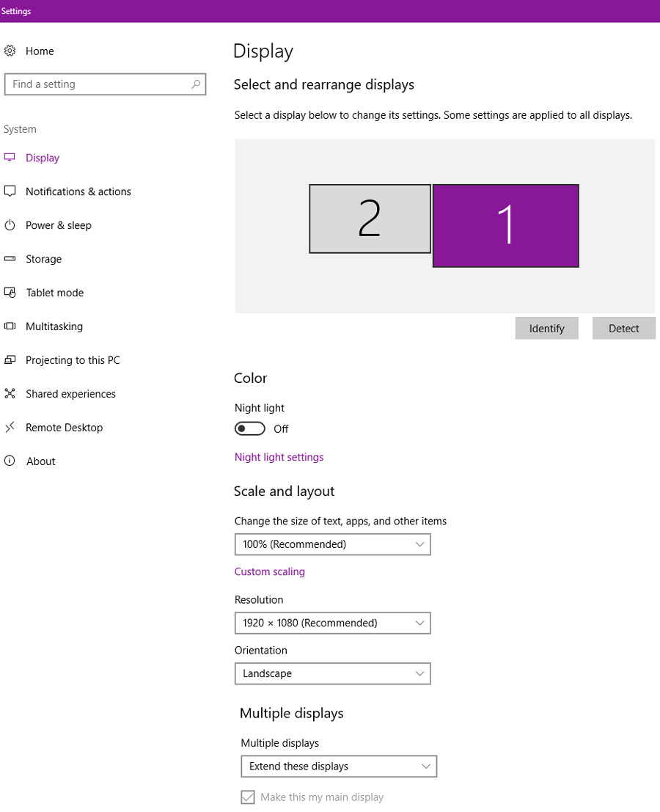Open the Shared experiences icon
Image resolution: width=660 pixels, height=812 pixels.
pyautogui.click(x=10, y=394)
